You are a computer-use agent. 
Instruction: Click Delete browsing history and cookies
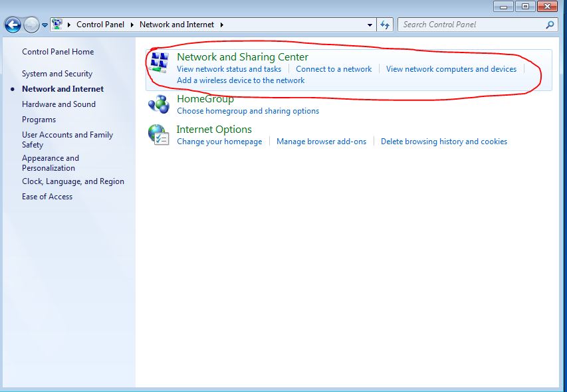[x=444, y=142]
